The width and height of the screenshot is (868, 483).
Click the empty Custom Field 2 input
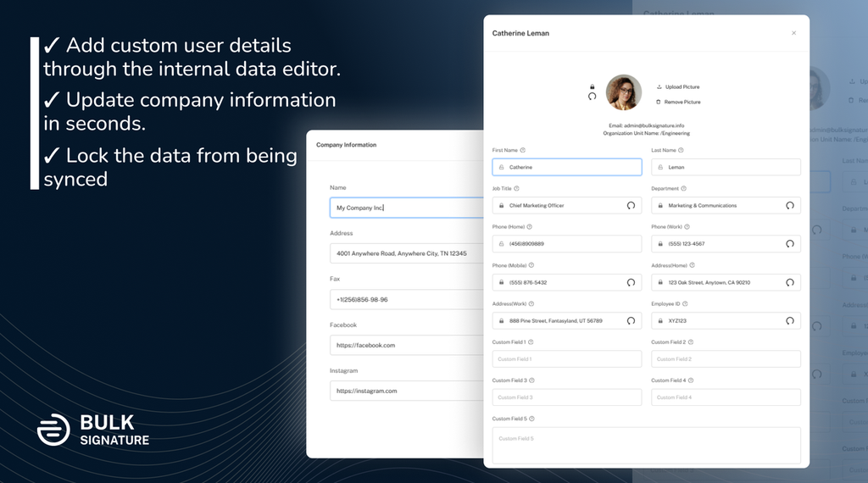(726, 359)
